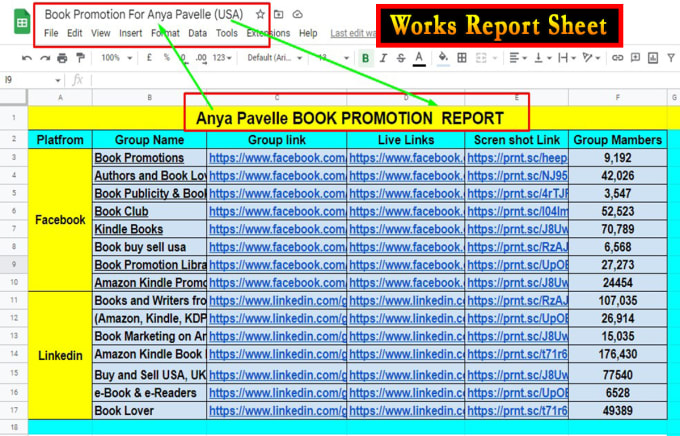This screenshot has width=680, height=436.
Task: Open the Edit menu
Action: 75,33
